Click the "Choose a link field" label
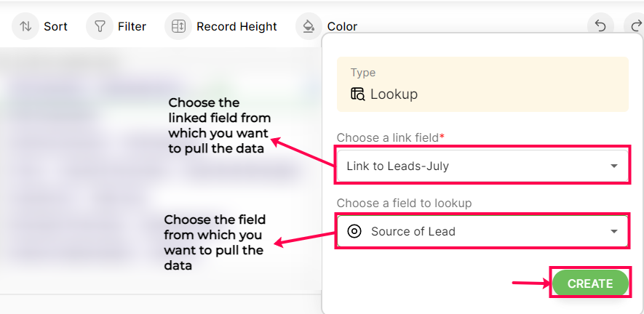This screenshot has height=314, width=644. 388,137
